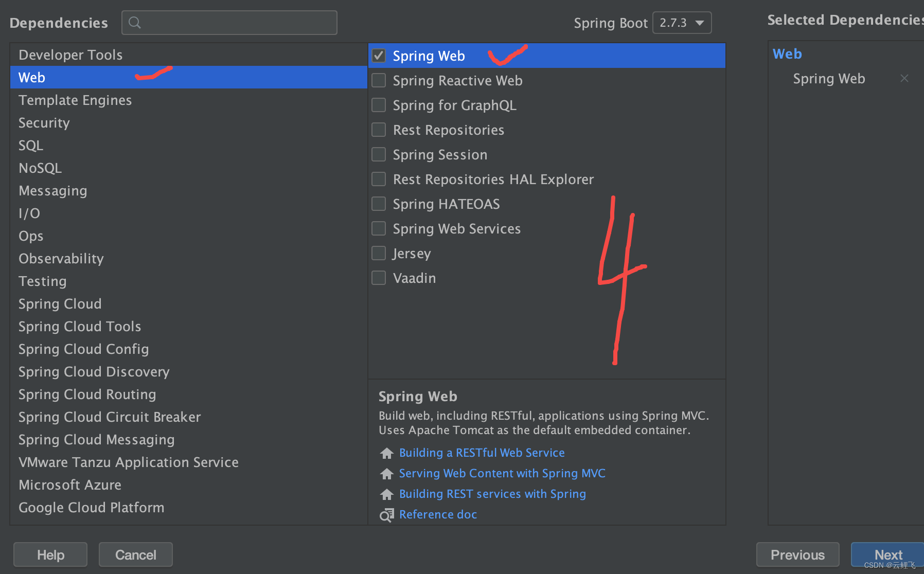Enable Spring for GraphQL dependency
Screen dimensions: 924x574
coord(379,105)
